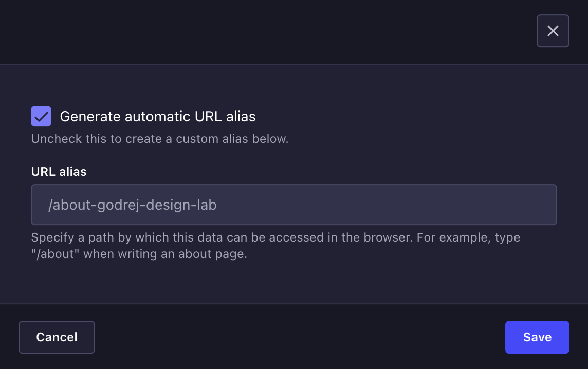Viewport: 588px width, 369px height.
Task: Click the help text below the alias field
Action: pos(275,245)
